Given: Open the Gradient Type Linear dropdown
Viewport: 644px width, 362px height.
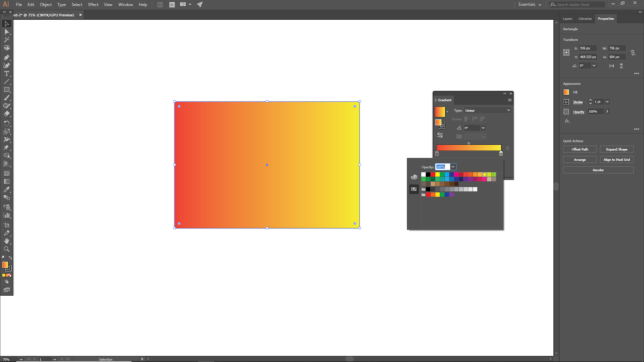Looking at the screenshot, I should (487, 110).
